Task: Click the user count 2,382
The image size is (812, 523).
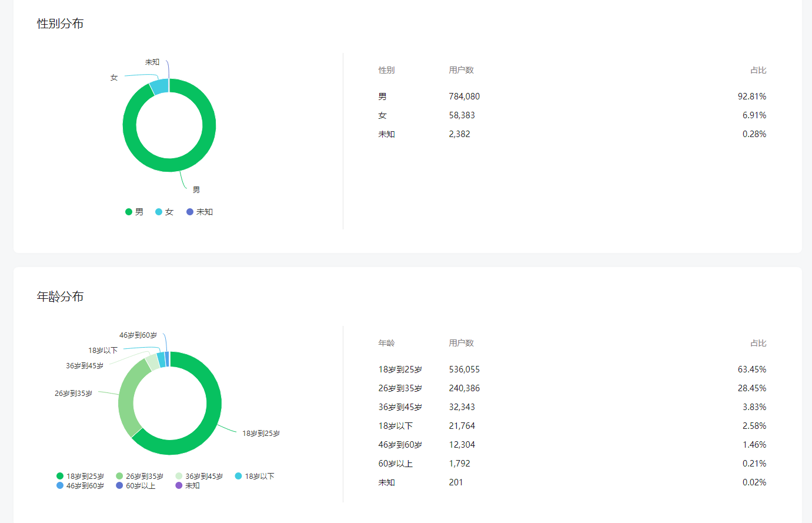Action: [460, 134]
